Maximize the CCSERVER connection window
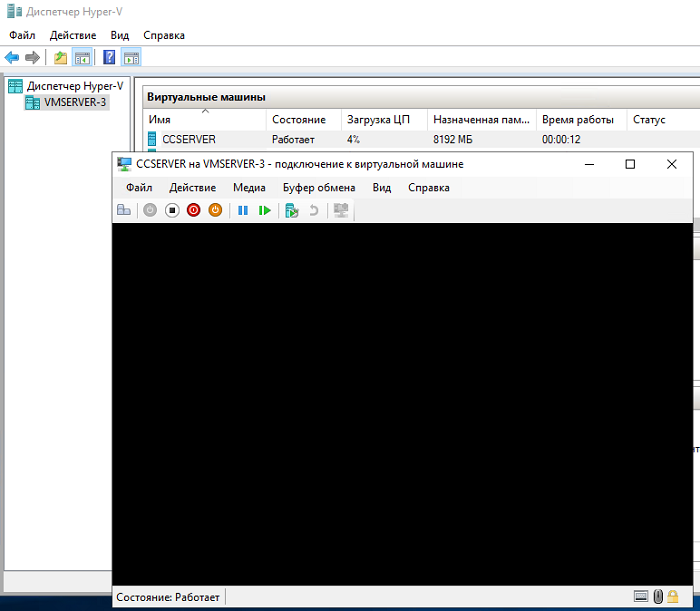Viewport: 700px width, 611px height. (630, 164)
